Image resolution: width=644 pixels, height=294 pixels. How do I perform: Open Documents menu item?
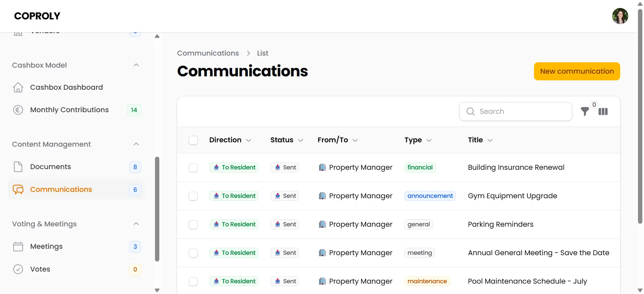77,167
